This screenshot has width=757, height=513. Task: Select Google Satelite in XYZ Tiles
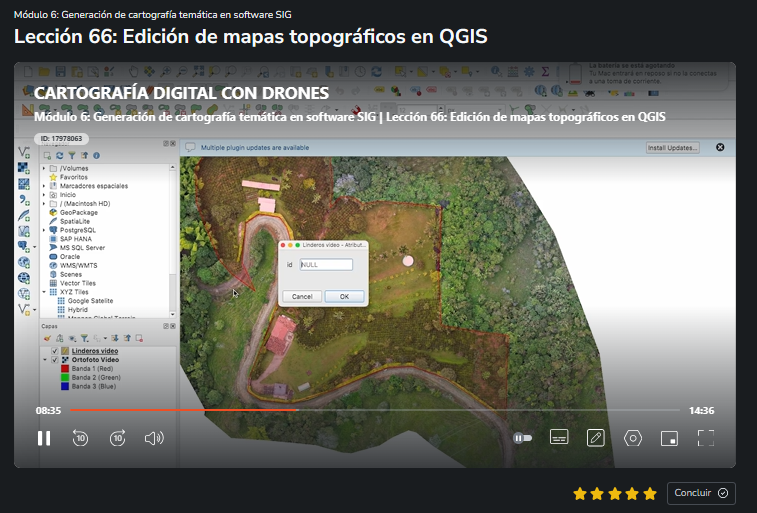click(x=89, y=301)
